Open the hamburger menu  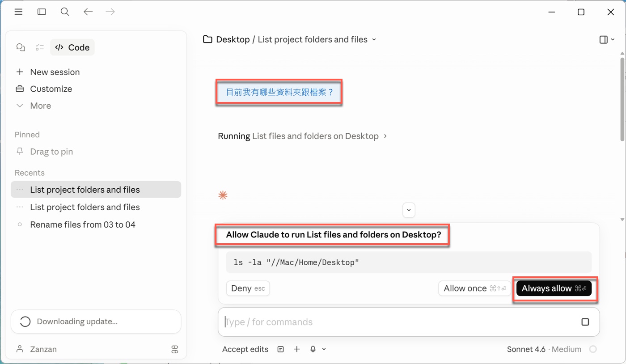18,12
